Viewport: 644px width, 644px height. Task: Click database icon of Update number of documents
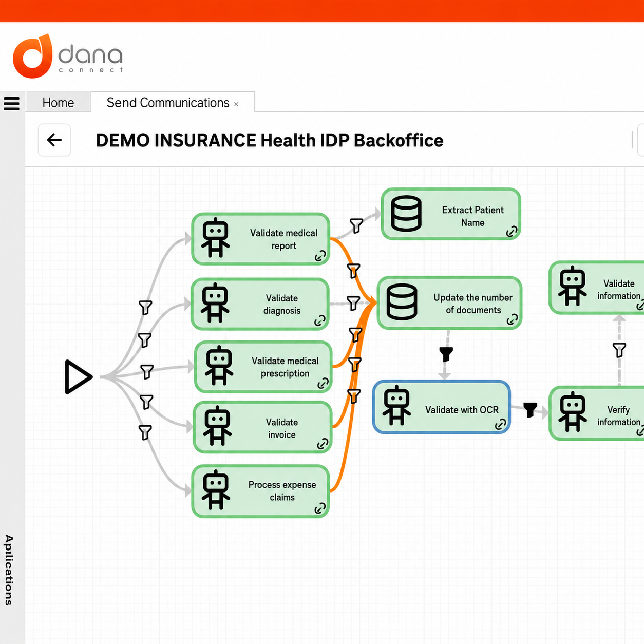[x=402, y=301]
